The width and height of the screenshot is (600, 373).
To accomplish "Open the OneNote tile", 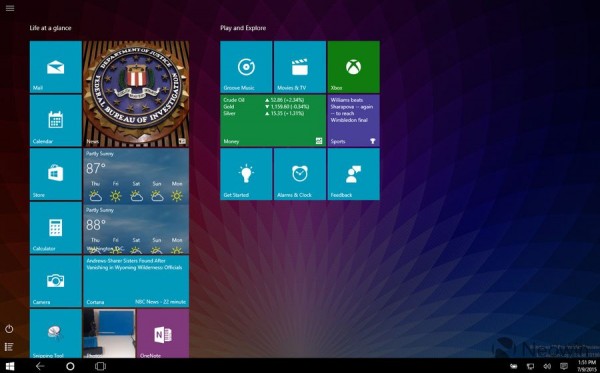I will click(x=163, y=333).
